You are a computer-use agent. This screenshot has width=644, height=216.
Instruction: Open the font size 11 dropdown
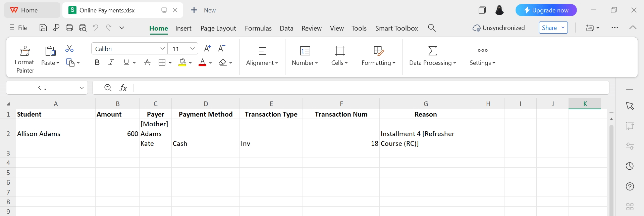(x=193, y=49)
